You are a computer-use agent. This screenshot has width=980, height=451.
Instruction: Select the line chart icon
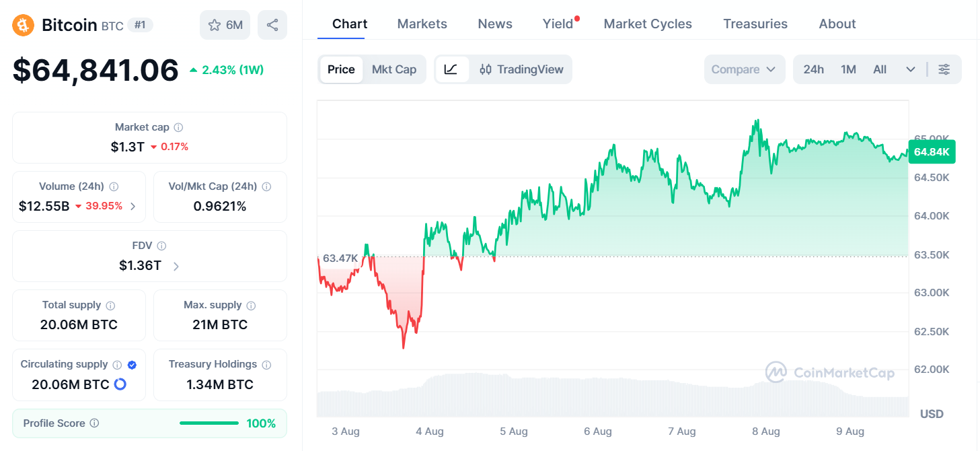[x=451, y=69]
